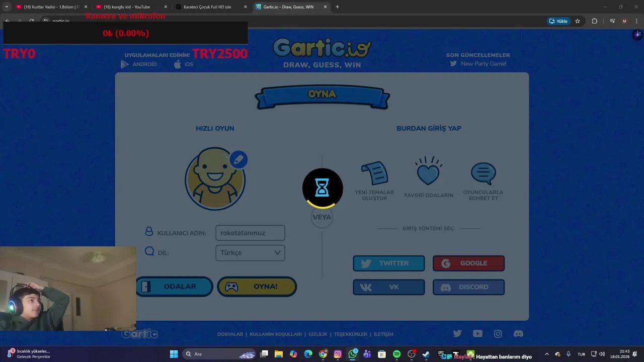
Task: Select the Gartic.io browser tab
Action: [x=291, y=7]
